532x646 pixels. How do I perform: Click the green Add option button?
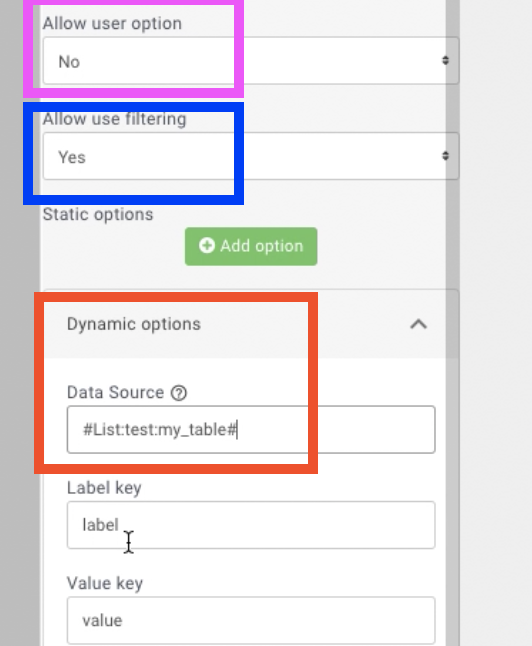pyautogui.click(x=251, y=246)
